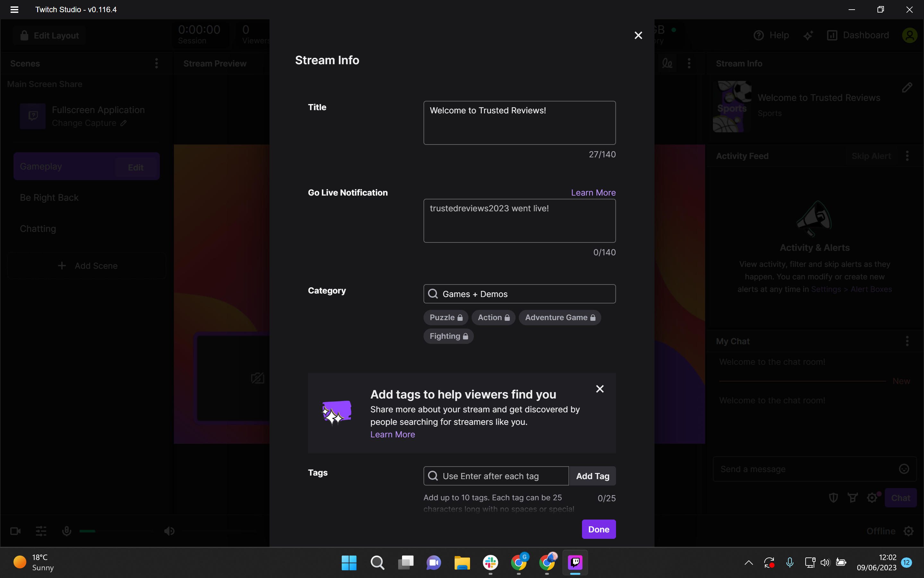Click the chat moderation shield icon
Viewport: 924px width, 578px height.
point(833,498)
